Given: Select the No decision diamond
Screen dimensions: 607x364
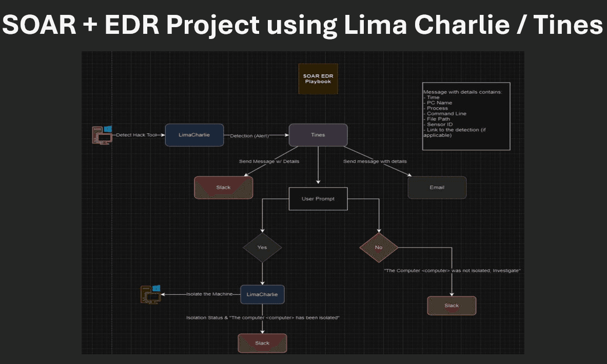Looking at the screenshot, I should click(x=379, y=247).
